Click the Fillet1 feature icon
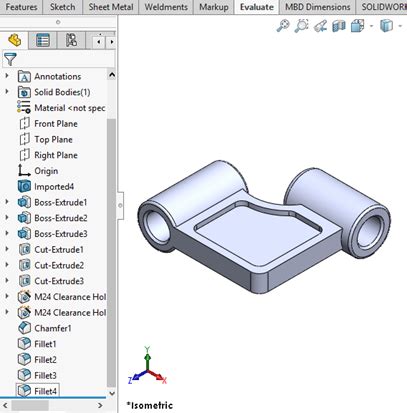The width and height of the screenshot is (407, 413). (24, 344)
